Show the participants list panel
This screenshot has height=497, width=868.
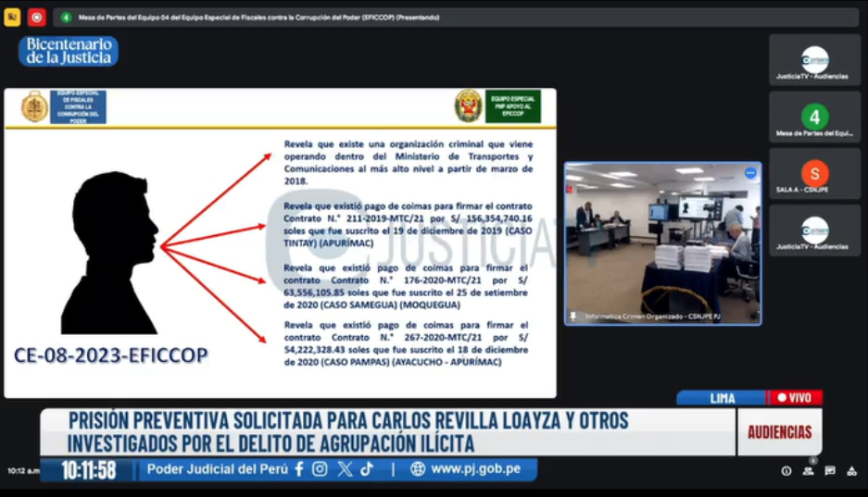click(809, 471)
